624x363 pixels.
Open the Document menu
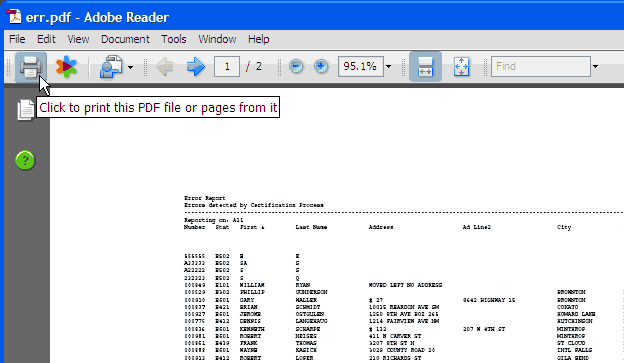click(x=125, y=39)
